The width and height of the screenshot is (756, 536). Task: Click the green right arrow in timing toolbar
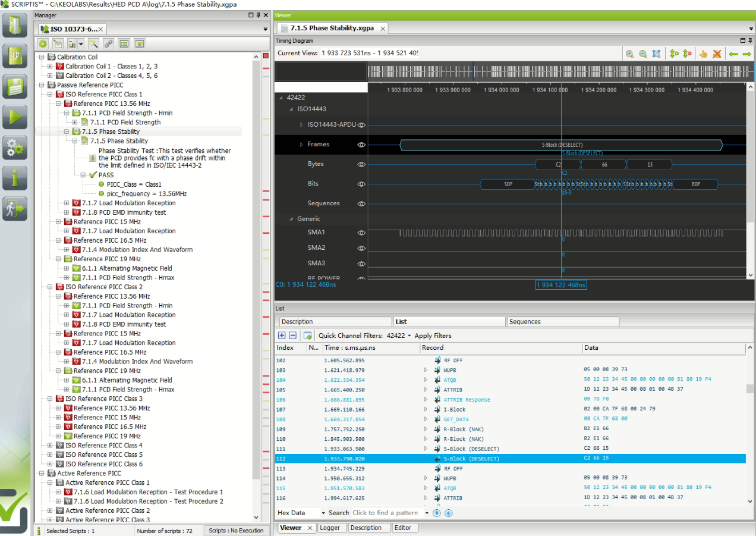pos(747,54)
